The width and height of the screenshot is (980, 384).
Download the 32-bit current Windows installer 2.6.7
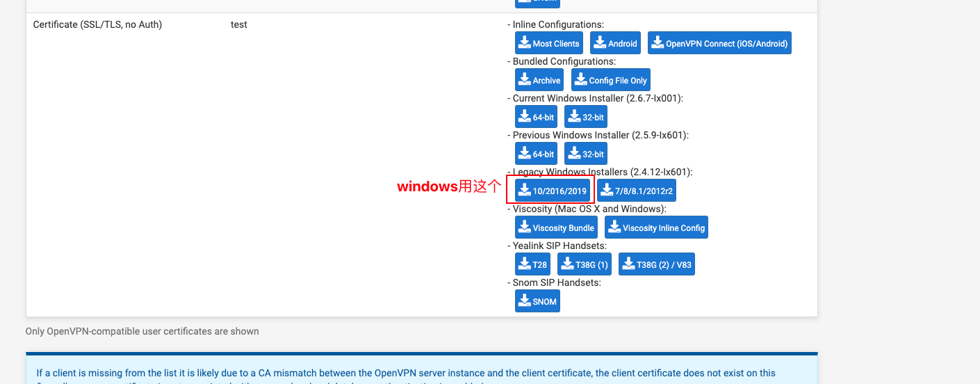(586, 117)
